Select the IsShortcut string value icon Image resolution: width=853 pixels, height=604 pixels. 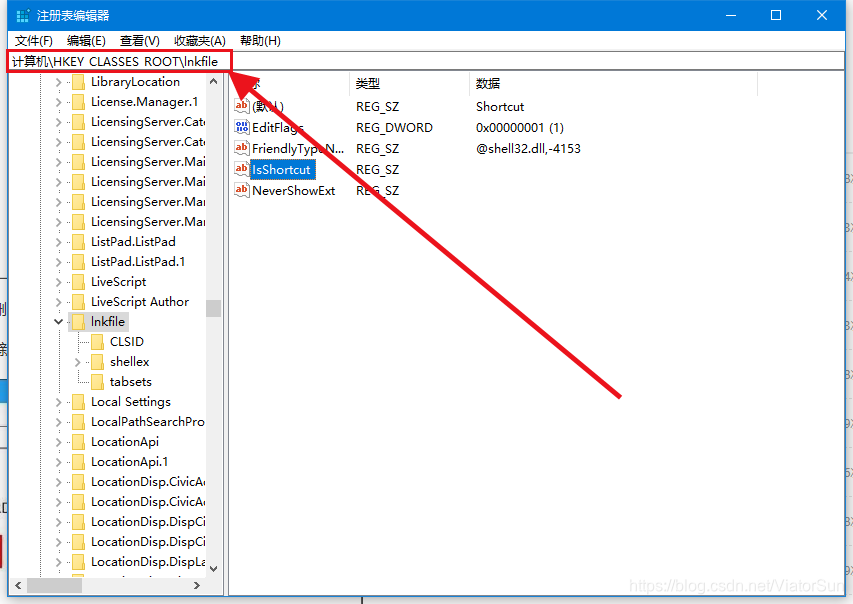click(242, 169)
